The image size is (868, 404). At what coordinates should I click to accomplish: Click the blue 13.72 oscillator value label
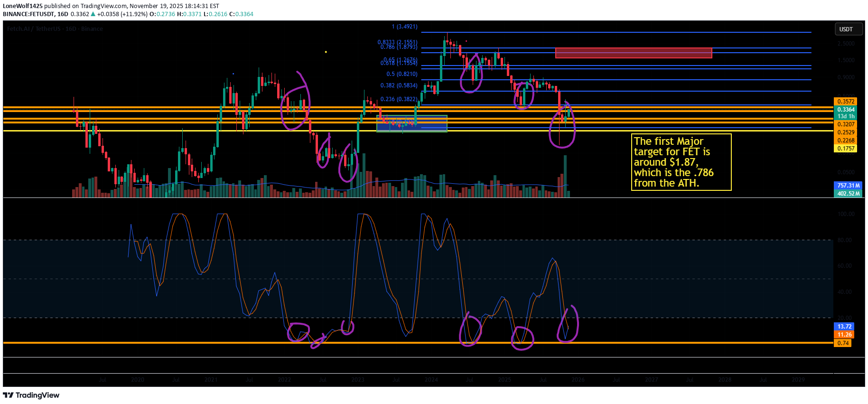tap(844, 327)
